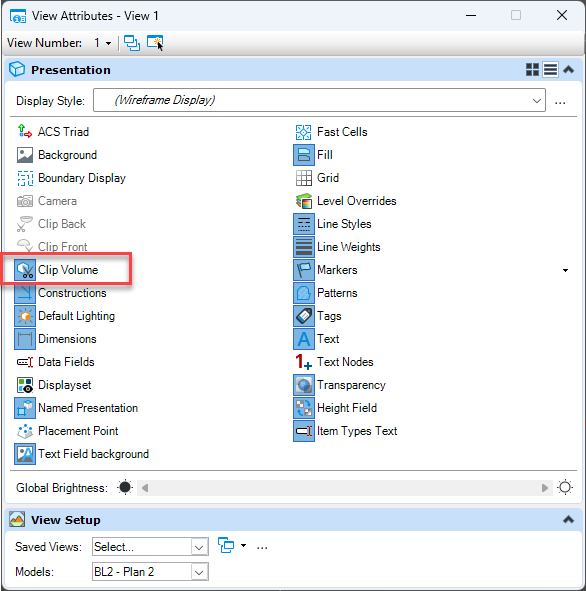Toggle the Markers flag icon
Image resolution: width=586 pixels, height=591 pixels.
click(304, 270)
